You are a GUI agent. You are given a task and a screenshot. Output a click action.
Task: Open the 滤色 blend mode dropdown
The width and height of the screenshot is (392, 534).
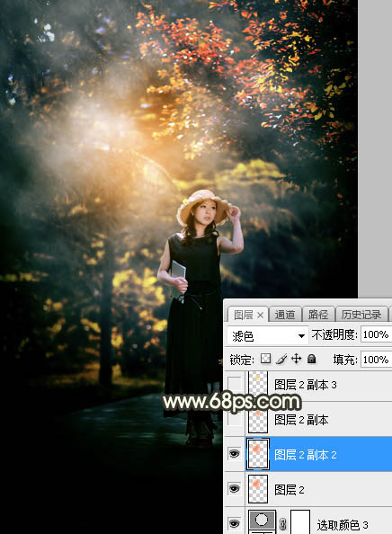(267, 336)
